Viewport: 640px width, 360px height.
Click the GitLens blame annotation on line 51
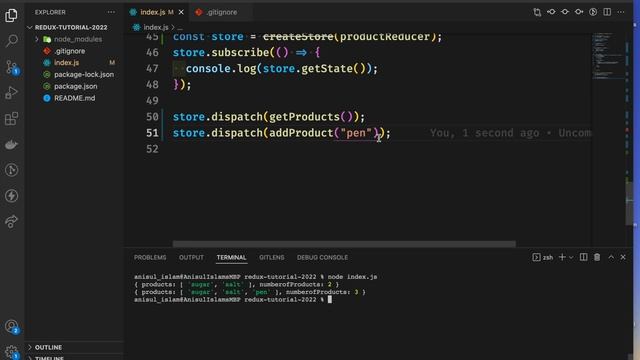coord(510,133)
